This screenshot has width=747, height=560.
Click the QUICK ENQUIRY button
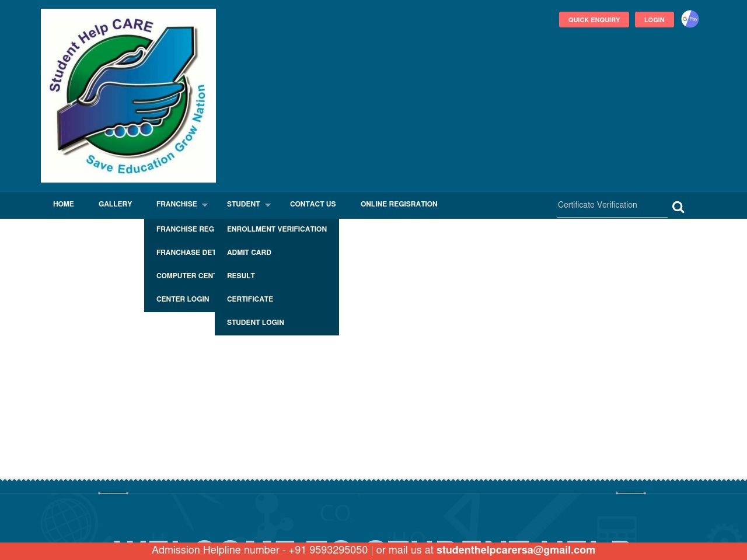[594, 20]
